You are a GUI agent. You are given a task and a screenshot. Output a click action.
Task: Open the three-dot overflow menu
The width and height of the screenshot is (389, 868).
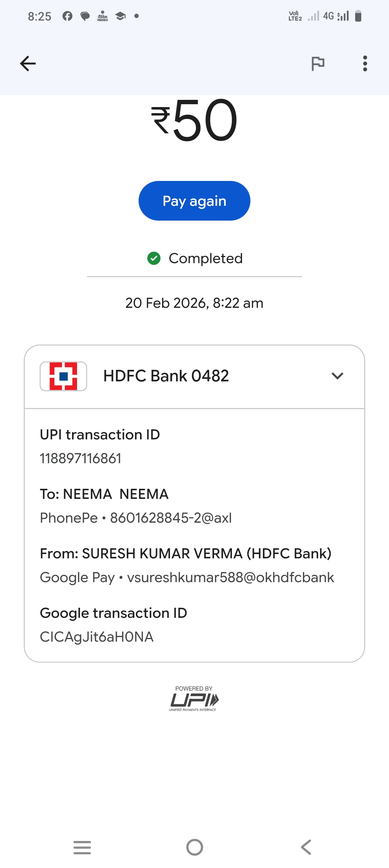365,64
